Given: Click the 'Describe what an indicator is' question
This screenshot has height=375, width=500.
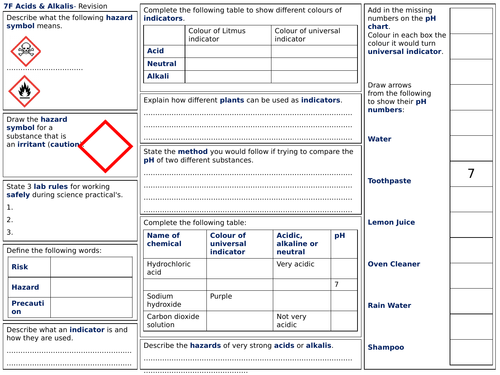Looking at the screenshot, I should 67,334.
